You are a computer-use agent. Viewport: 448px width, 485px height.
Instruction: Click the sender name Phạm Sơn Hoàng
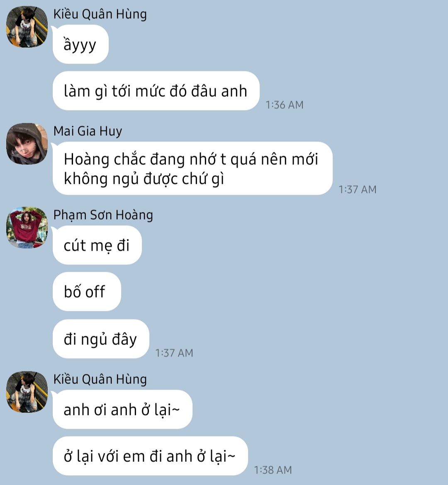103,215
